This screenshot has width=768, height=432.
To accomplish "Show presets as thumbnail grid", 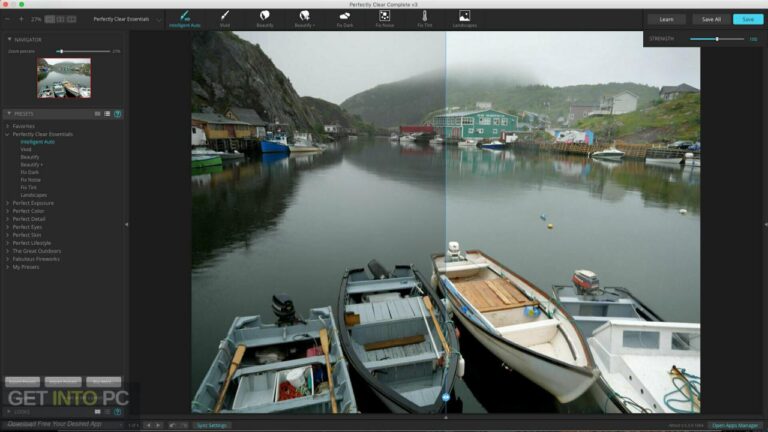I will coord(97,114).
